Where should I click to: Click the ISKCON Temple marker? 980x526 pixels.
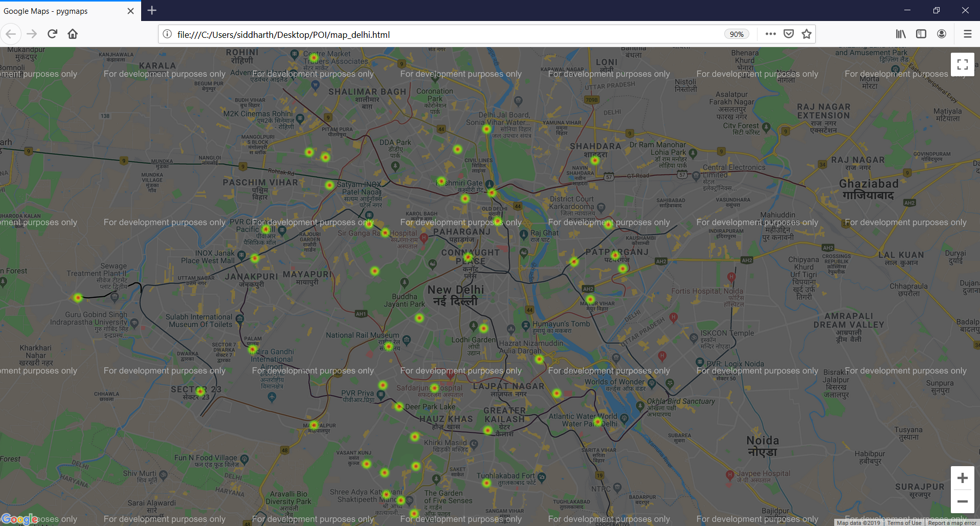693,337
